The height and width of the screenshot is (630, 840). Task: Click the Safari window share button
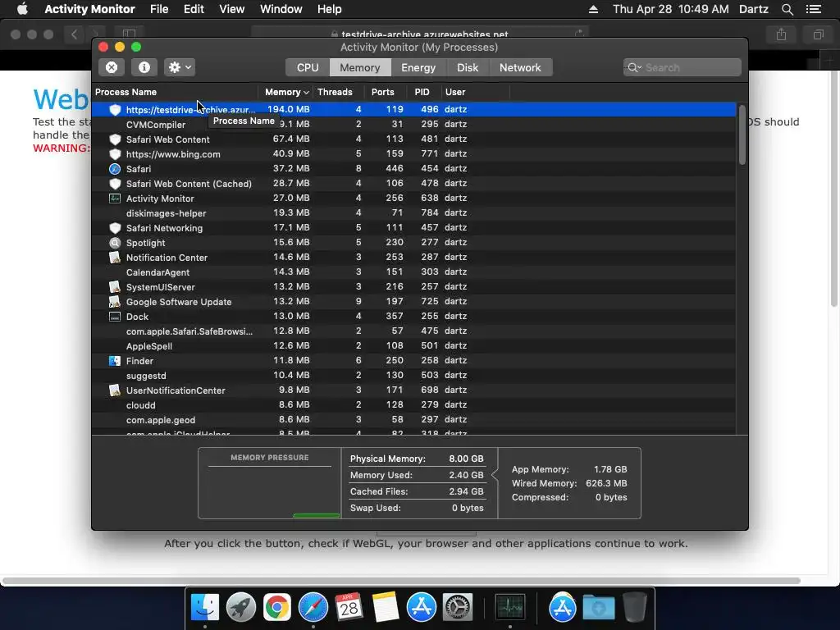(x=782, y=34)
